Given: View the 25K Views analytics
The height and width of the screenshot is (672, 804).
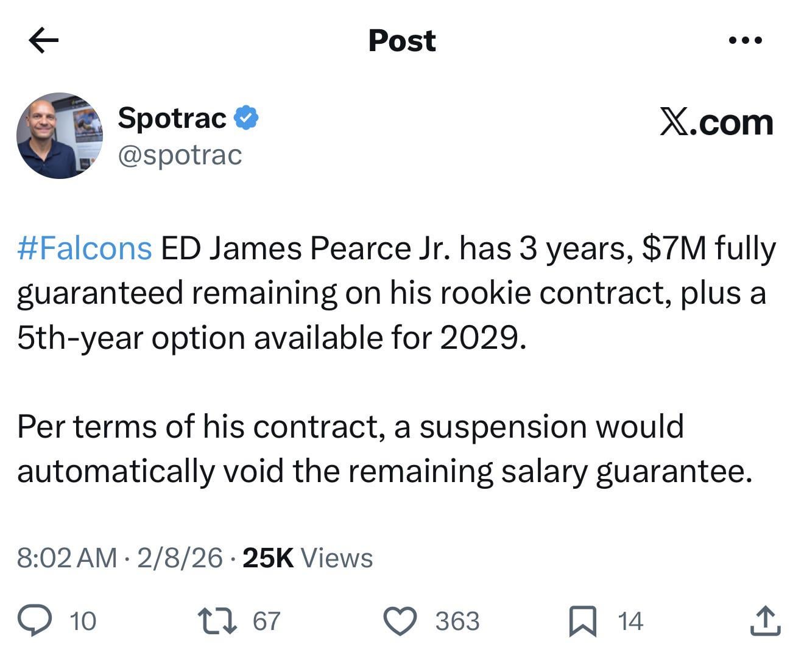Looking at the screenshot, I should point(308,558).
